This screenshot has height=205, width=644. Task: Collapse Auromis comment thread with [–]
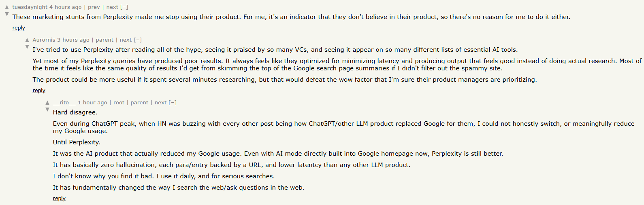pyautogui.click(x=138, y=40)
